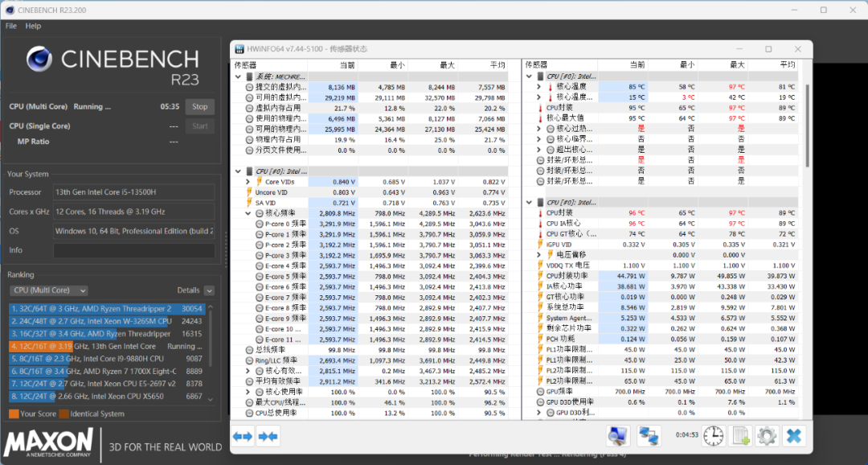Click the bolt icon beside 系统总功率

coord(540,307)
